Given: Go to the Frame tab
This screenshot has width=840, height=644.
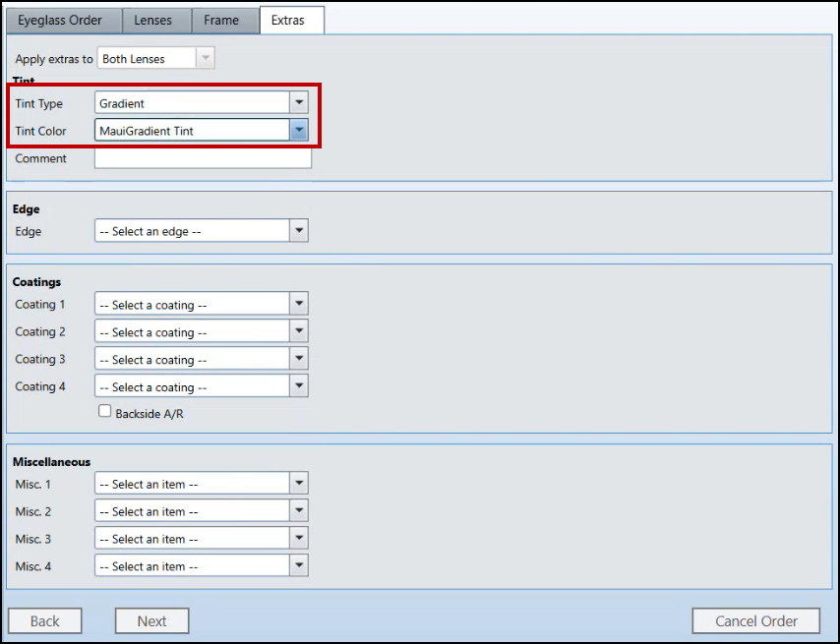Looking at the screenshot, I should [221, 20].
